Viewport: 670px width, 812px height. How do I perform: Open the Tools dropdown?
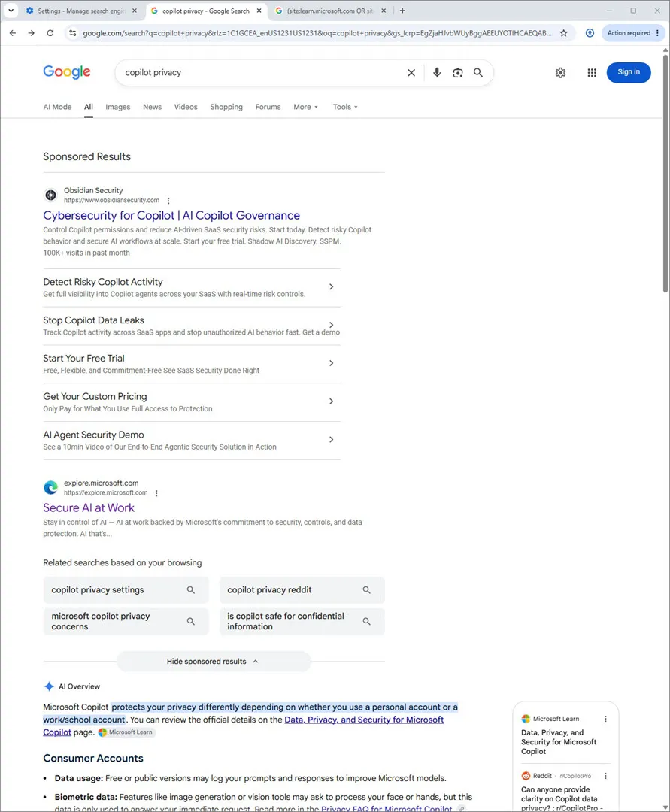[x=345, y=107]
